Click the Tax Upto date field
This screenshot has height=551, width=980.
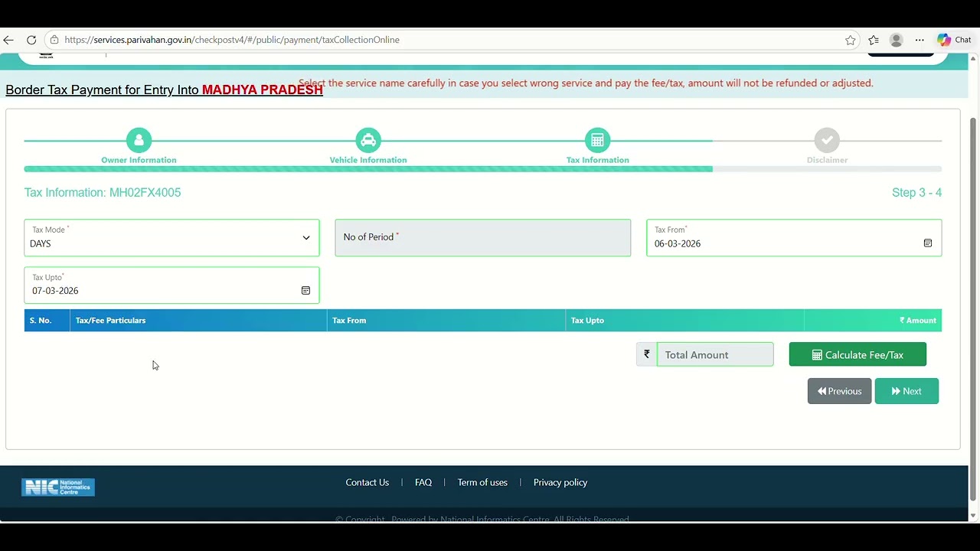point(171,285)
